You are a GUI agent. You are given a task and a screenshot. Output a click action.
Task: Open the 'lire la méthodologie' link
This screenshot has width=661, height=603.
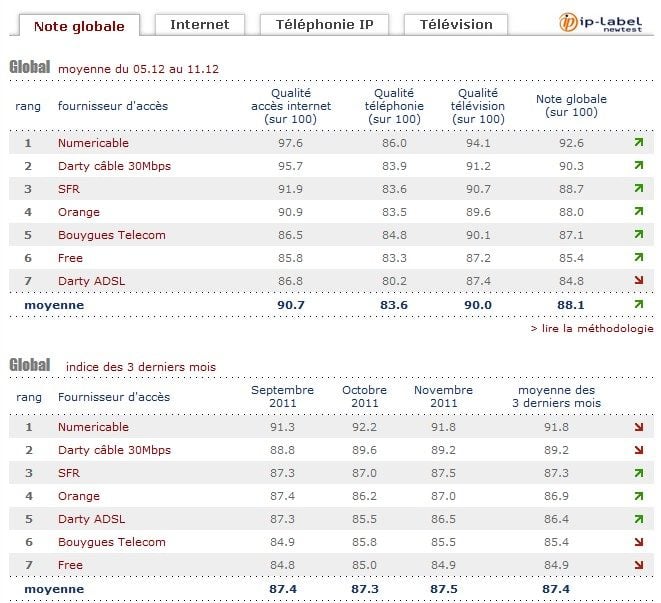coord(593,328)
